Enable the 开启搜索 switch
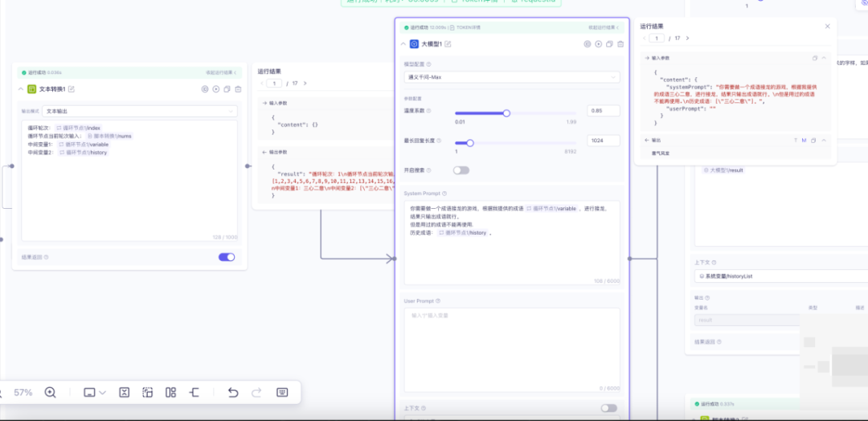The image size is (868, 421). pyautogui.click(x=461, y=170)
